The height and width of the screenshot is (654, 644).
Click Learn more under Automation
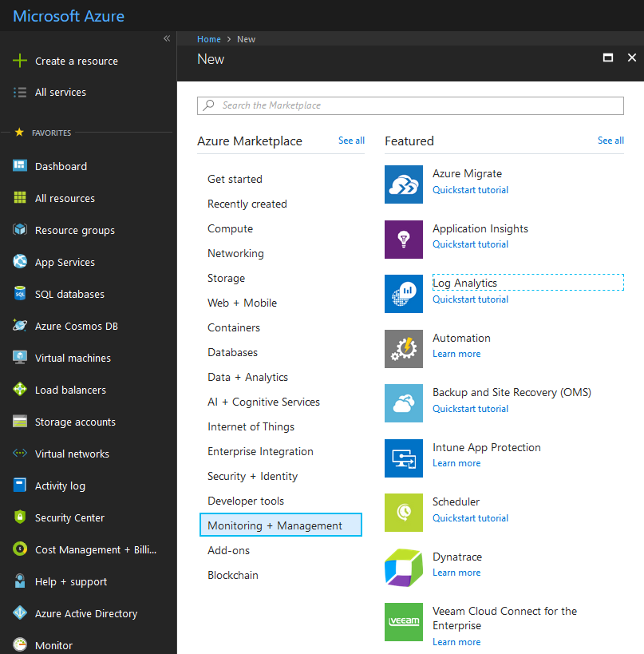click(x=456, y=354)
